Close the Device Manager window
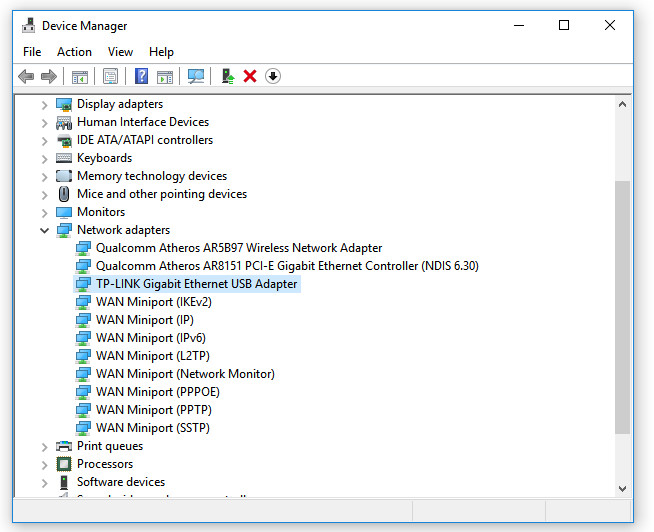The width and height of the screenshot is (654, 532). click(x=610, y=25)
